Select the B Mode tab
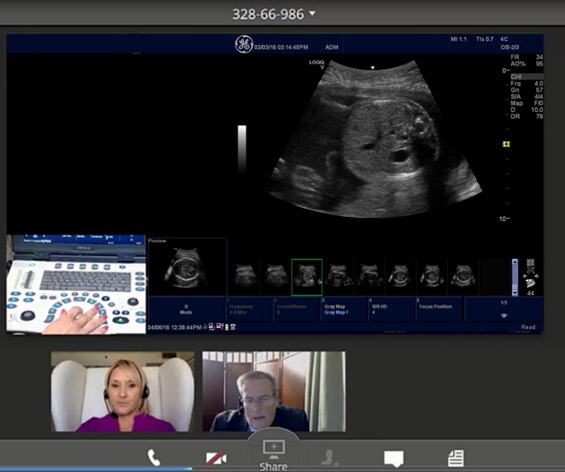This screenshot has width=565, height=472. click(x=186, y=309)
